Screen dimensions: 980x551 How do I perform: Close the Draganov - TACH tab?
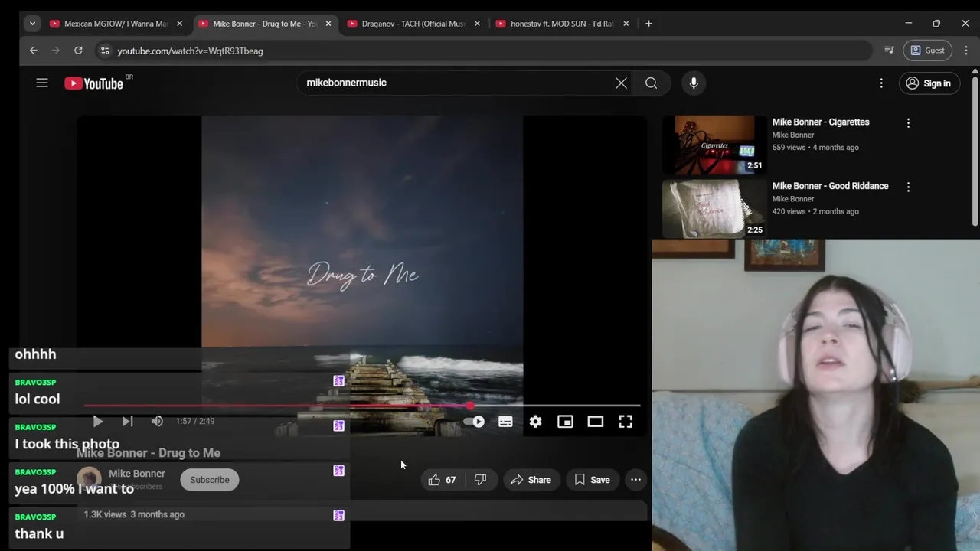coord(477,24)
